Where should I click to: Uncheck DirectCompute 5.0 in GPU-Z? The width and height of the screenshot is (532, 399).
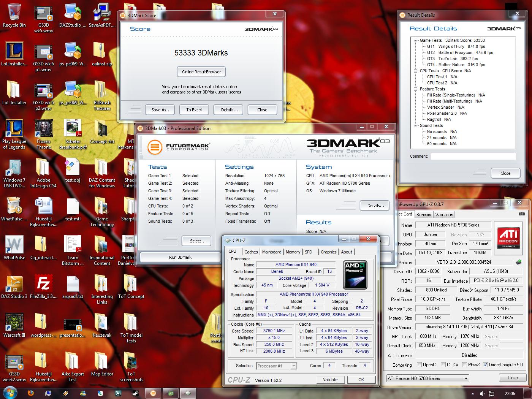pos(485,365)
